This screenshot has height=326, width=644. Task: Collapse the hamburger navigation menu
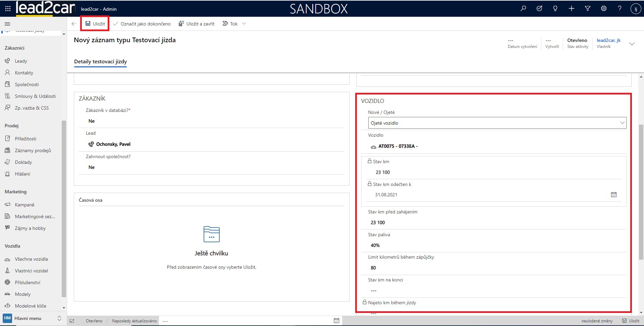pyautogui.click(x=7, y=24)
